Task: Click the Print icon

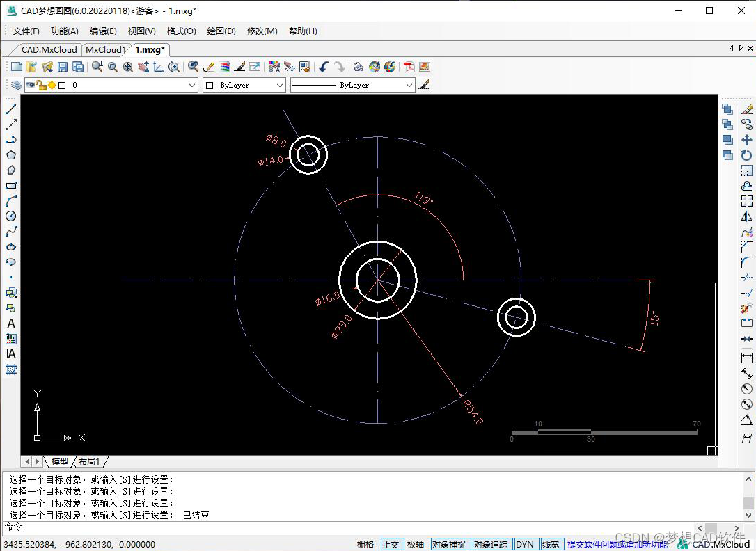Action: (x=359, y=67)
